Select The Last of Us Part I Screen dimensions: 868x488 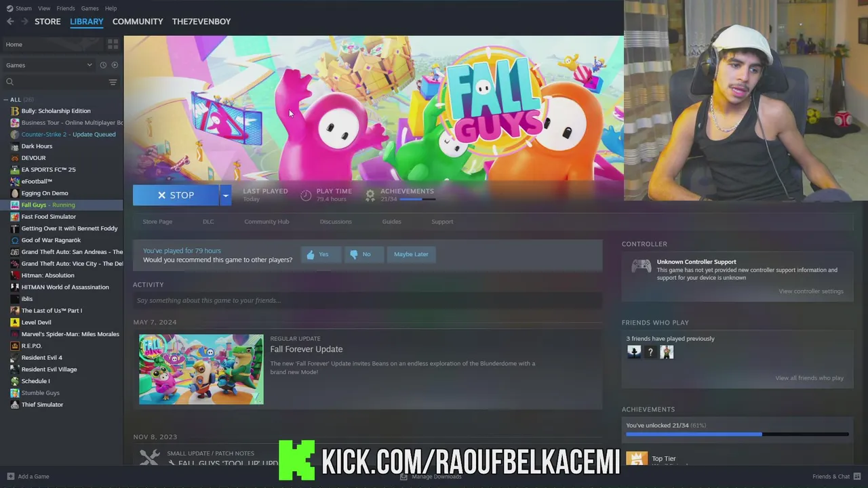[x=52, y=310]
